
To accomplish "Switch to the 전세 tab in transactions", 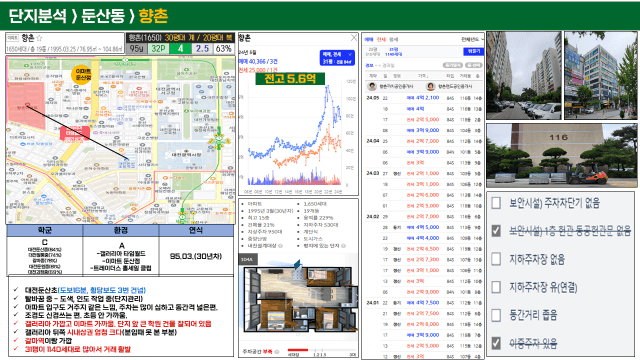I will click(381, 40).
